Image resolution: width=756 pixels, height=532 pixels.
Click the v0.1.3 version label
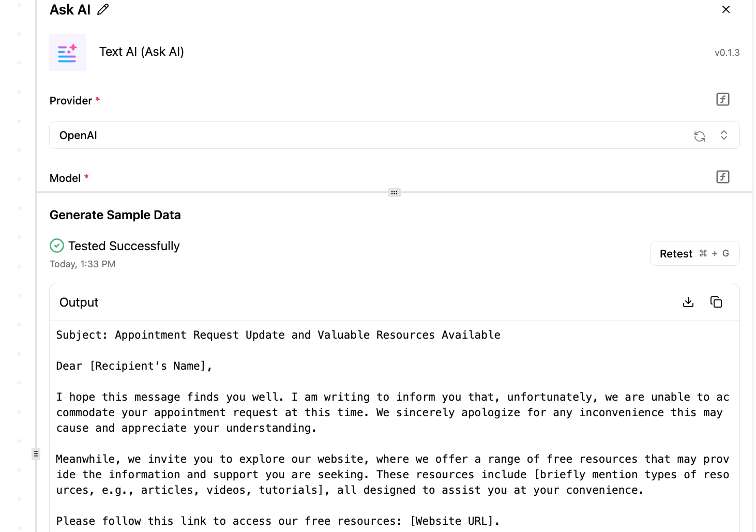(x=727, y=53)
